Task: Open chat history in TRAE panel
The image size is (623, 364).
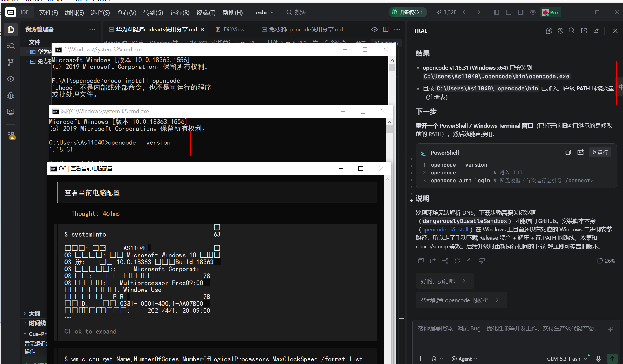Action: coord(560,31)
